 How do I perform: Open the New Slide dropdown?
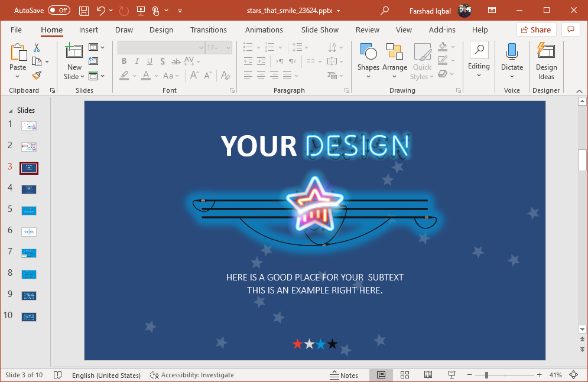(x=74, y=76)
